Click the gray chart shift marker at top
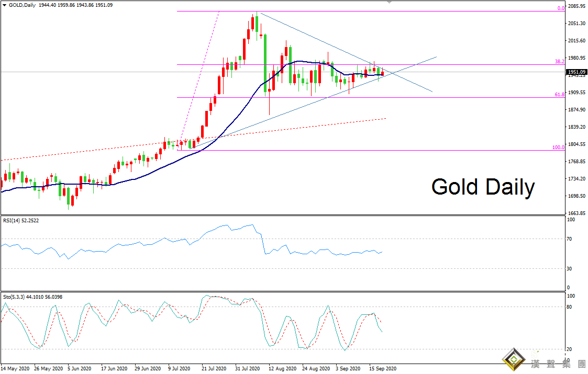The height and width of the screenshot is (374, 588). coord(389,2)
